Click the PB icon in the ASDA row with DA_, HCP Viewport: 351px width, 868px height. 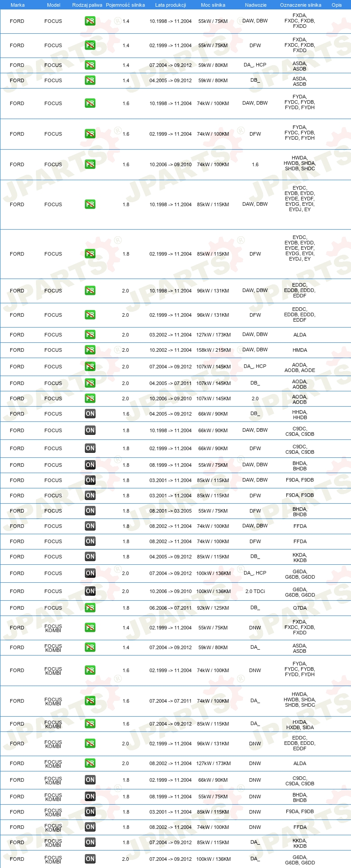pyautogui.click(x=90, y=65)
